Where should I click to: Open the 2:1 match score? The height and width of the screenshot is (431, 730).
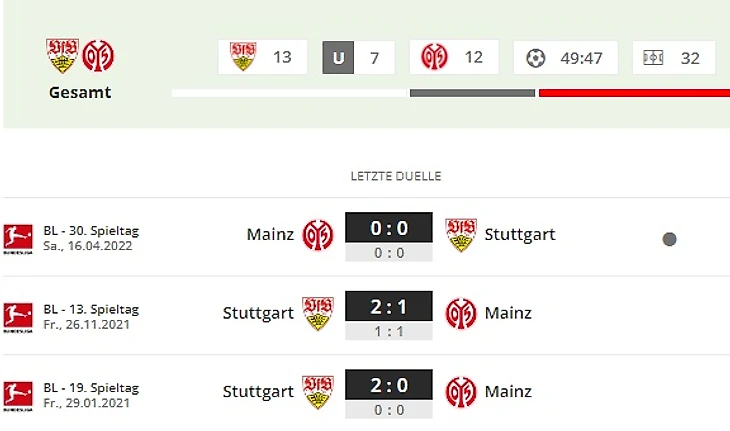(x=389, y=307)
